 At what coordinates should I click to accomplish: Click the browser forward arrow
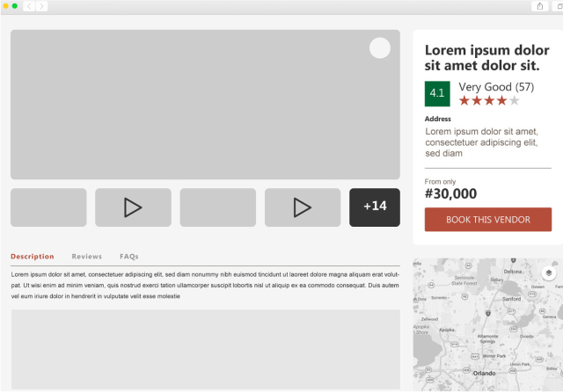pos(41,6)
